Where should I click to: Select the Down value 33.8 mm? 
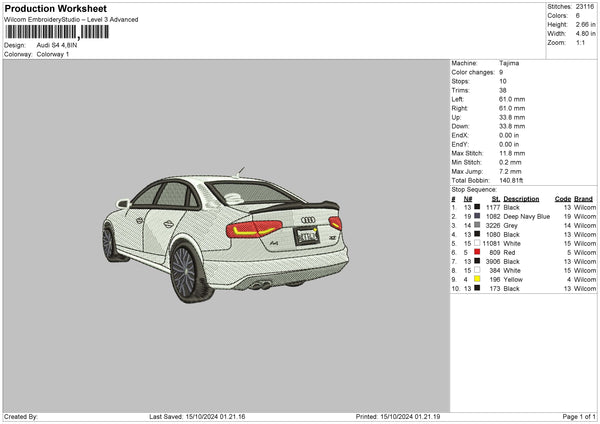tap(512, 126)
